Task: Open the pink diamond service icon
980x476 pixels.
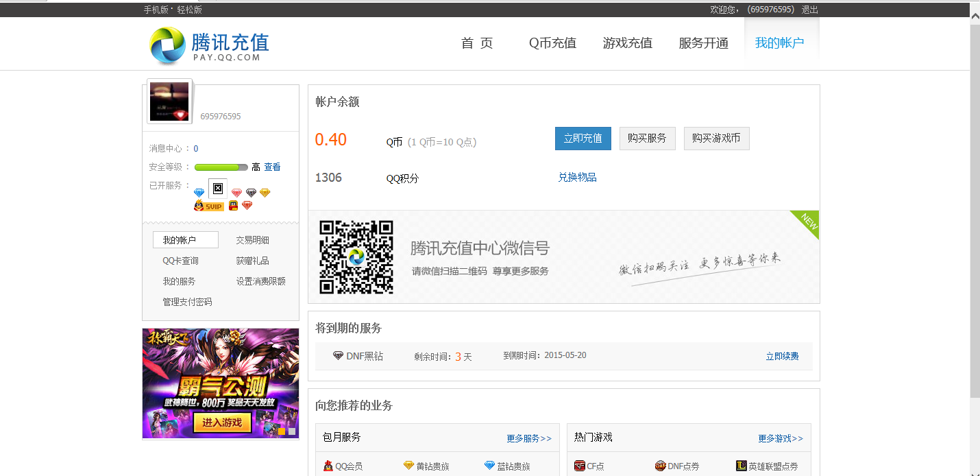Action: click(236, 193)
